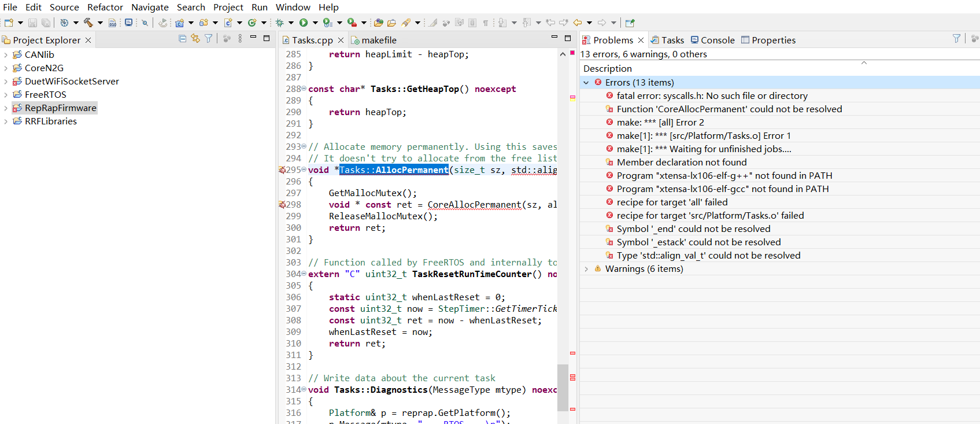Click the New source folder icon
Screen dimensions: 980x424
pyautogui.click(x=204, y=23)
